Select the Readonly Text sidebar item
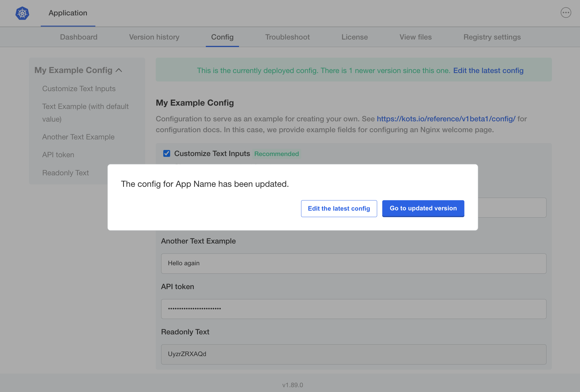Image resolution: width=580 pixels, height=392 pixels. (65, 172)
